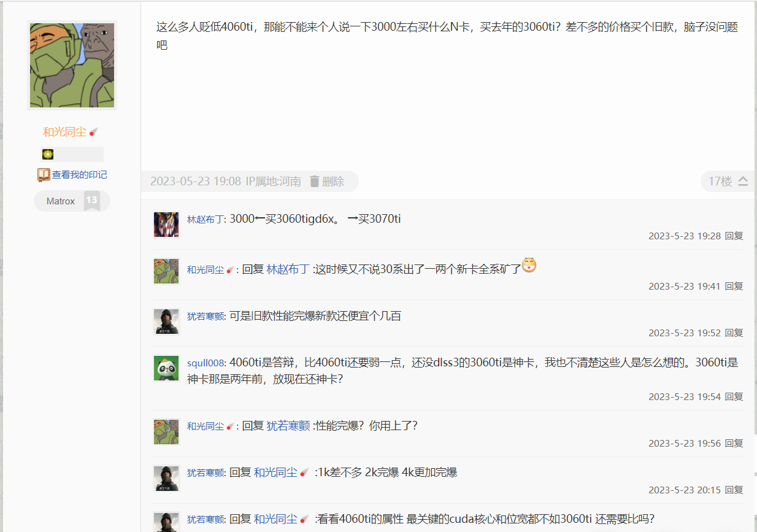The width and height of the screenshot is (757, 532).
Task: Open the 和光同尘 username link in sidebar
Action: 65,132
